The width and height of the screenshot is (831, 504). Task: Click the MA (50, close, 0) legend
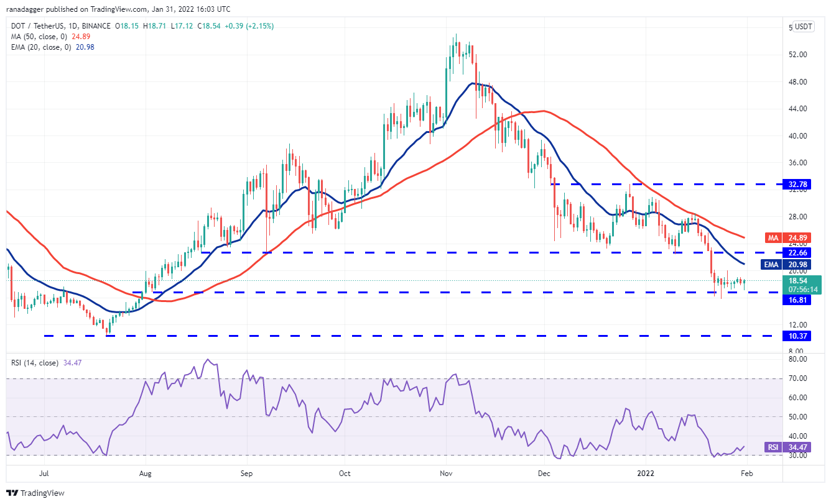click(39, 35)
